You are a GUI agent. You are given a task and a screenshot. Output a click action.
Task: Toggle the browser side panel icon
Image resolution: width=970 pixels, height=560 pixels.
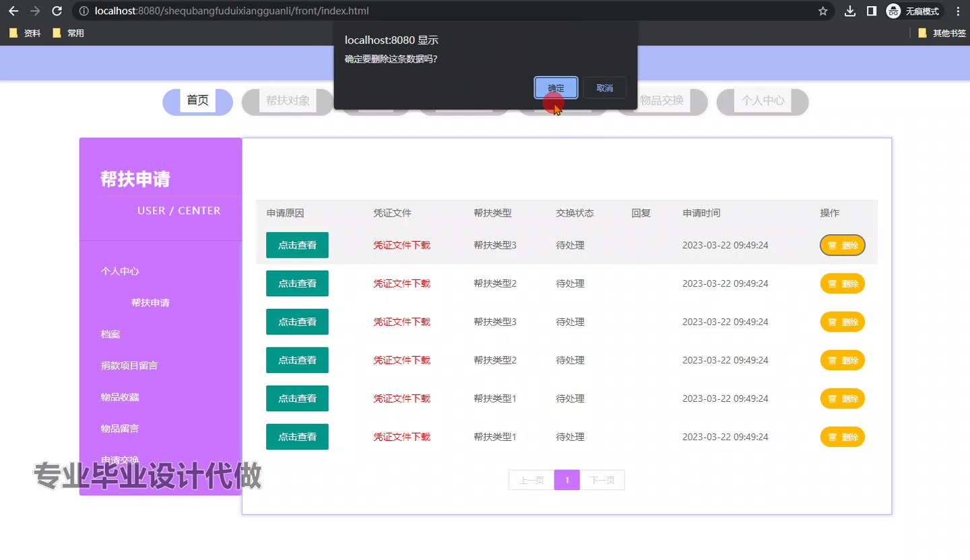point(871,11)
